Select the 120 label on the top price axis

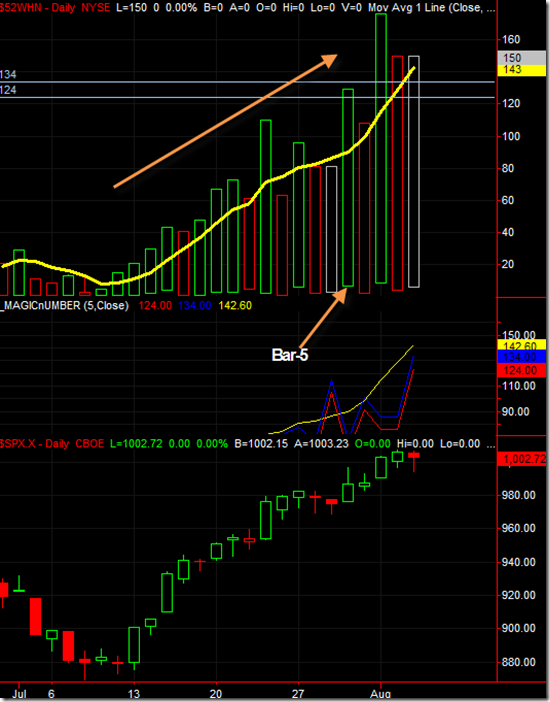(511, 103)
